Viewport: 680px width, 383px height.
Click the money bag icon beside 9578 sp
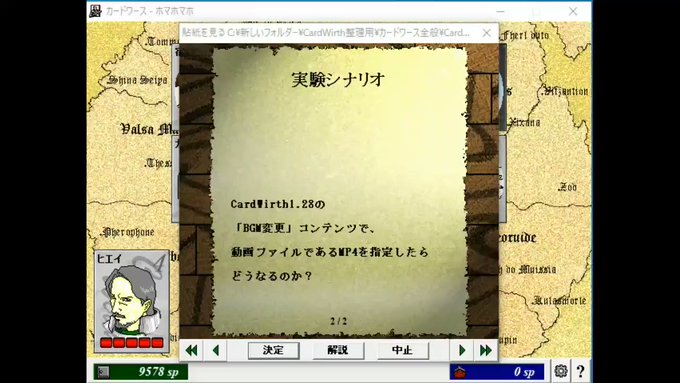(103, 372)
